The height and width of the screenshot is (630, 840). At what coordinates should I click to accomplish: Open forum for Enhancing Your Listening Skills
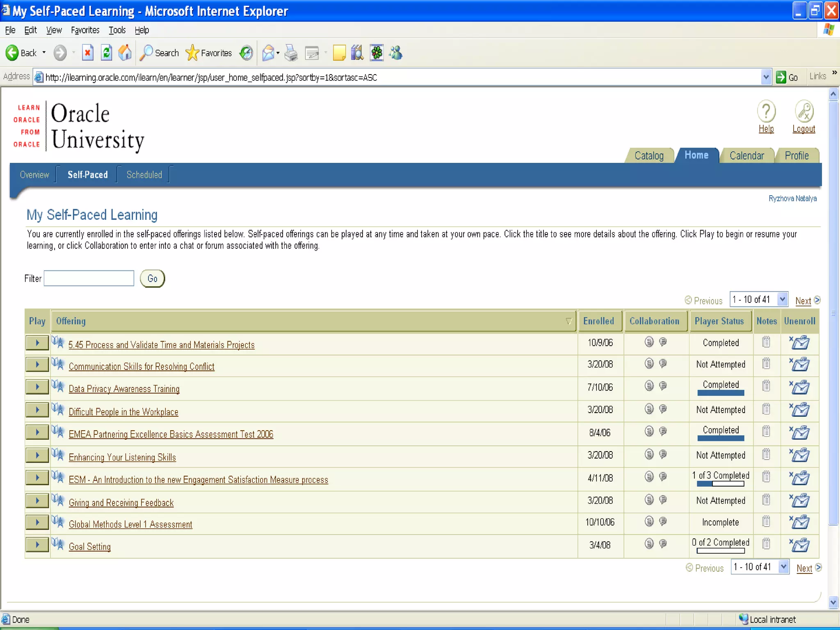[x=663, y=454]
